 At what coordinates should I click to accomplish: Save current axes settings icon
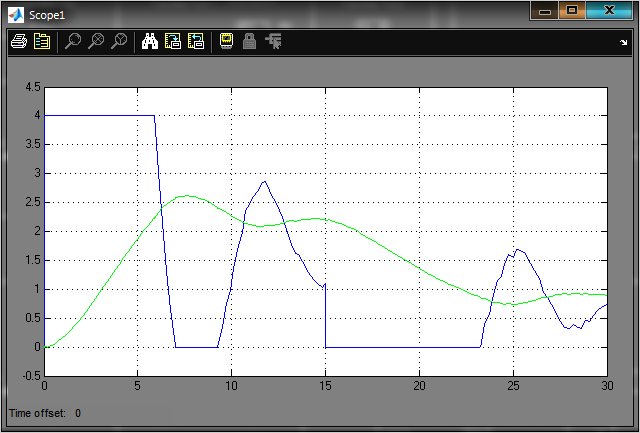pos(173,41)
